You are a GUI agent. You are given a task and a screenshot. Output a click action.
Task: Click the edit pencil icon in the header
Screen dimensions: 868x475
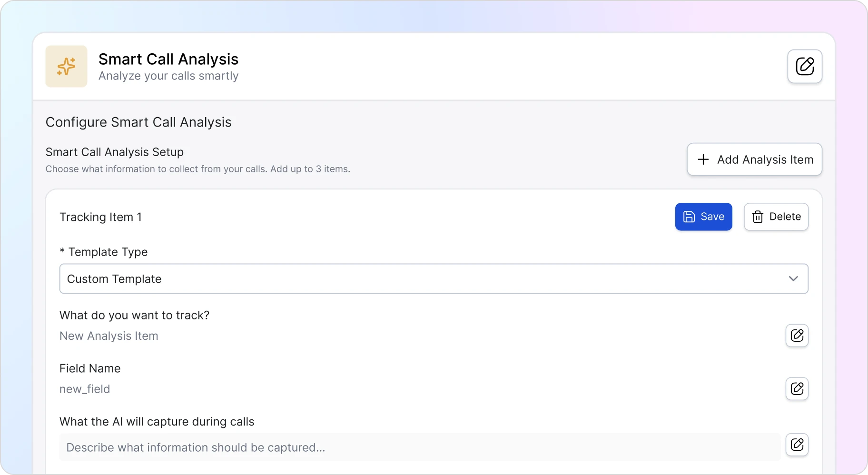click(x=805, y=67)
